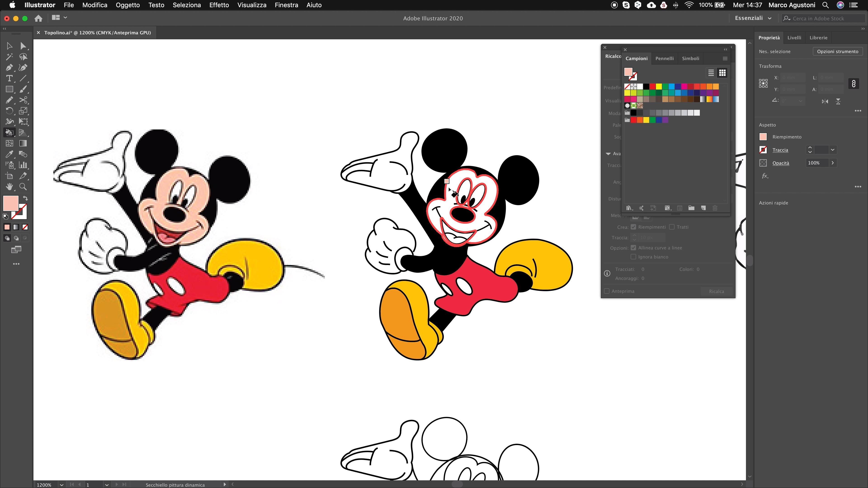
Task: Toggle the Anteprima checkbox in Ricalco panel
Action: point(607,291)
